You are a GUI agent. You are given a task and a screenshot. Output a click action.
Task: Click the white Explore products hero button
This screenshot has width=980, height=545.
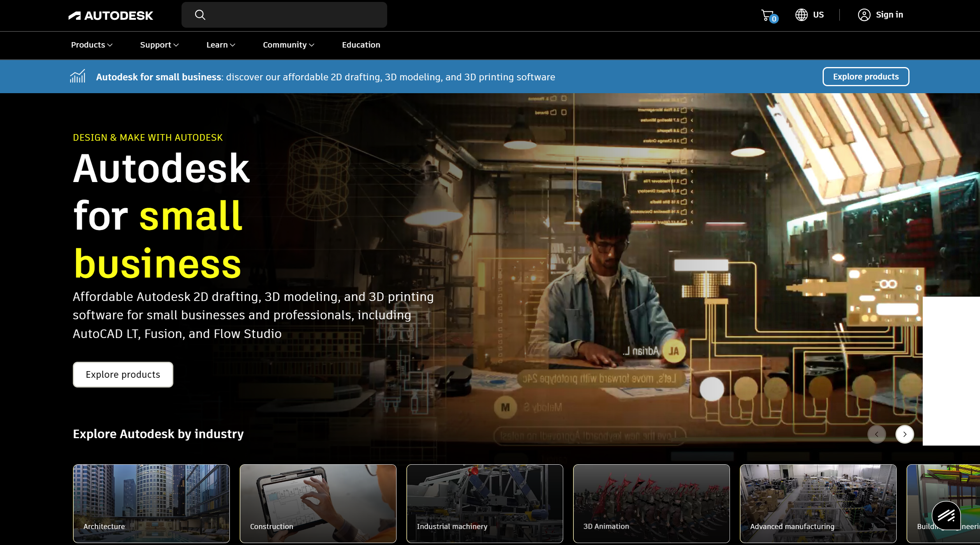(x=123, y=375)
